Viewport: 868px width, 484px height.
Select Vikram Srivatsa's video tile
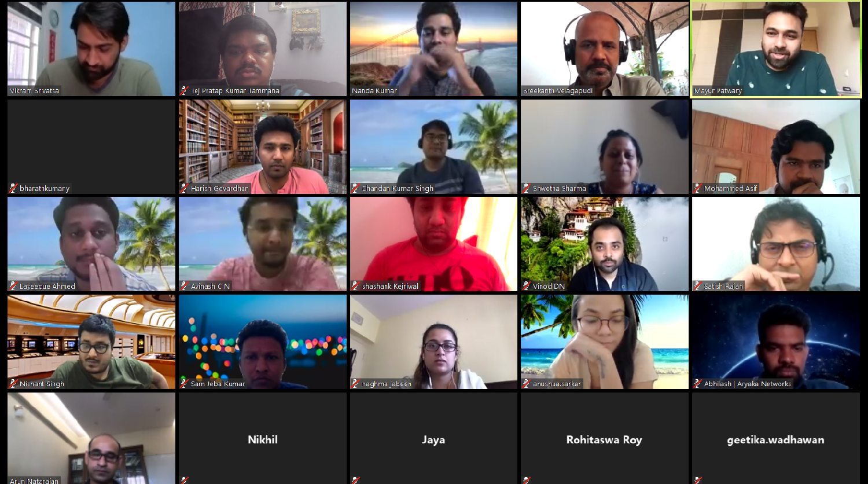(x=91, y=49)
